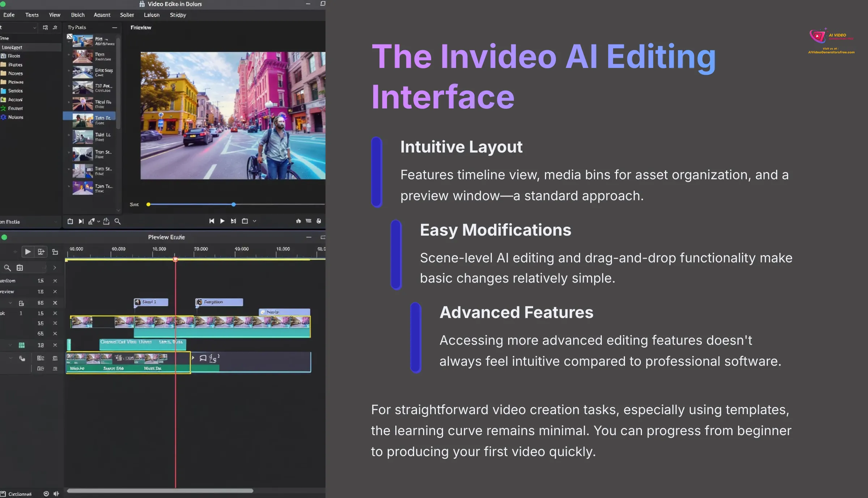Expand the dropdown at top of left sidebar

point(34,27)
